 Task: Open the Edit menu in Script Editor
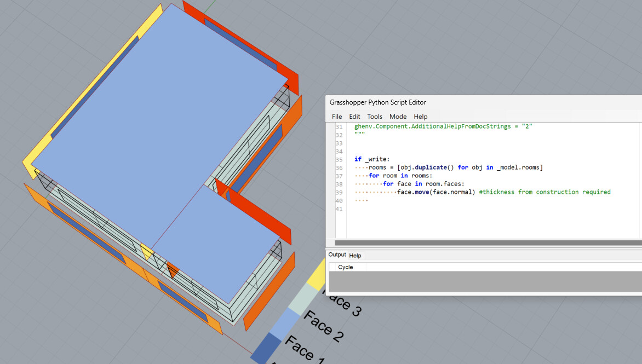pos(354,117)
